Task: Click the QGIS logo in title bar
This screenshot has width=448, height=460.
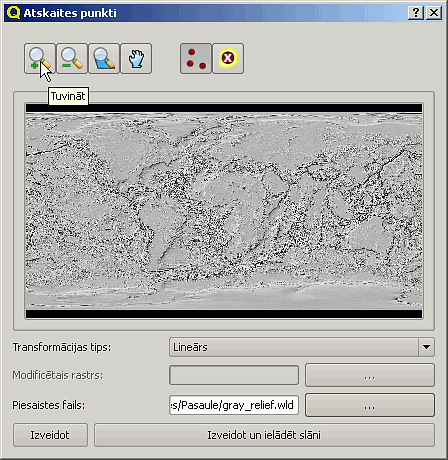Action: point(13,13)
